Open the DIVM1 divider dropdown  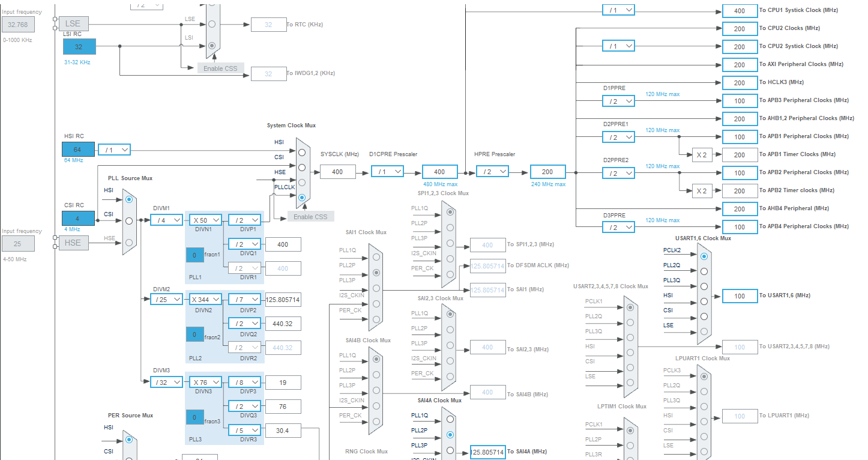pyautogui.click(x=166, y=220)
